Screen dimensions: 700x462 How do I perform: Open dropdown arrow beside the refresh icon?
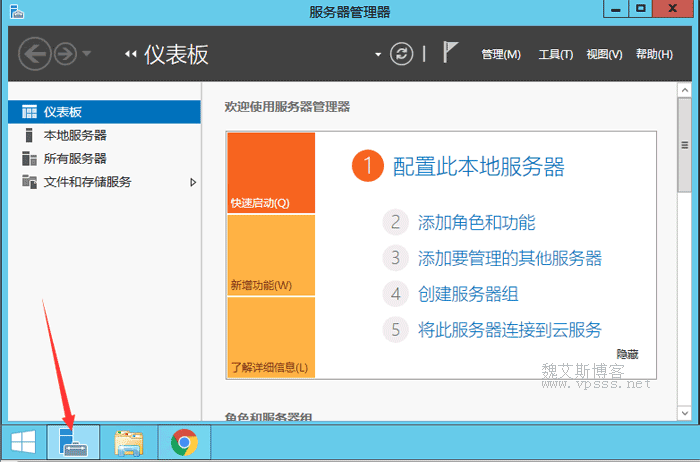378,54
